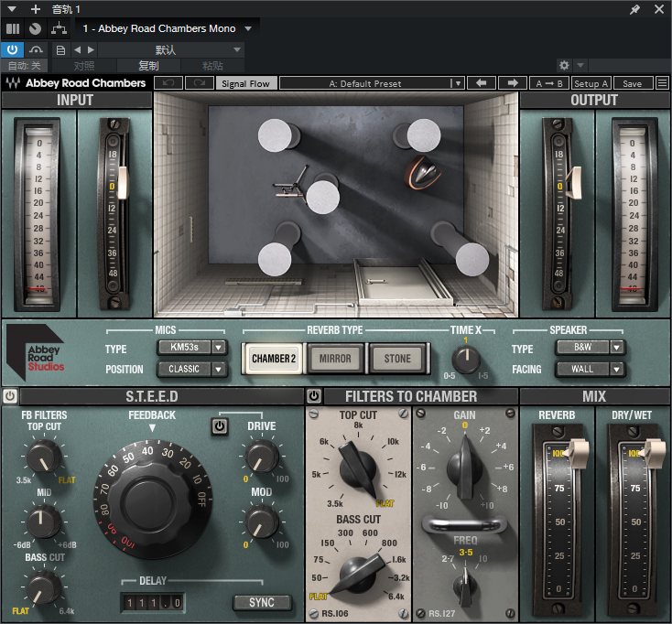Click the FB Filters TOP CUT knob
Viewport: 672px width, 624px height.
44,457
